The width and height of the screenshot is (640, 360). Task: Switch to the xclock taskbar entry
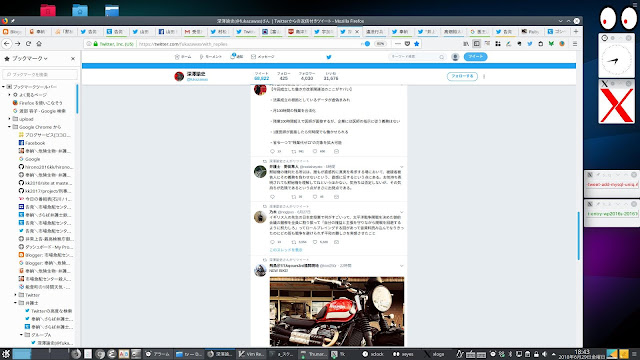(x=373, y=354)
